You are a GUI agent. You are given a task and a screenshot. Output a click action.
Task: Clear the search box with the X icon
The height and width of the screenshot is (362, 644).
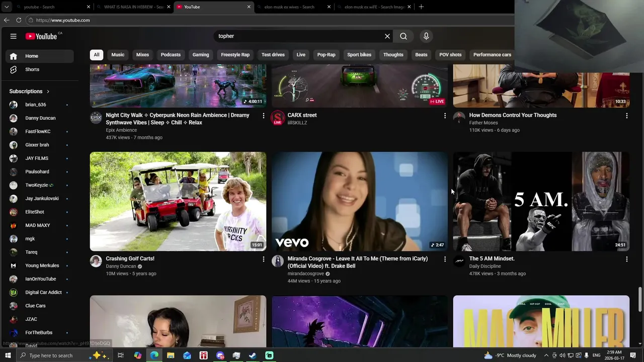pos(387,36)
